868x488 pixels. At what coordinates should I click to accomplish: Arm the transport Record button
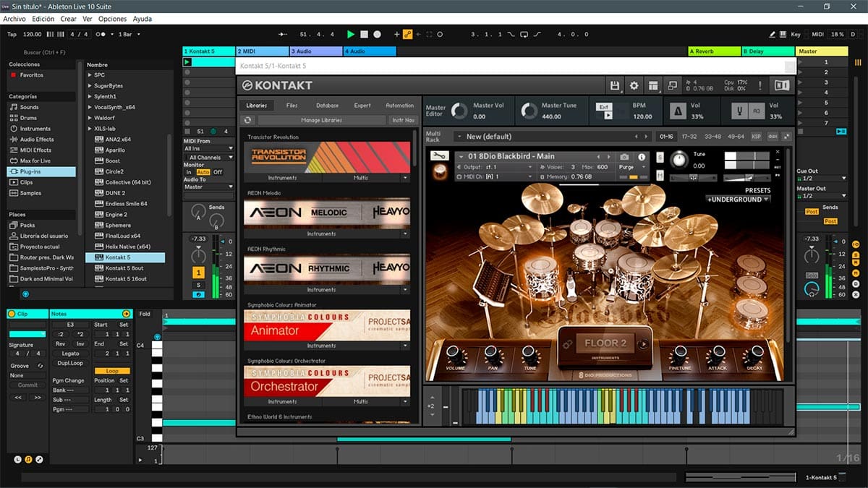click(x=377, y=34)
